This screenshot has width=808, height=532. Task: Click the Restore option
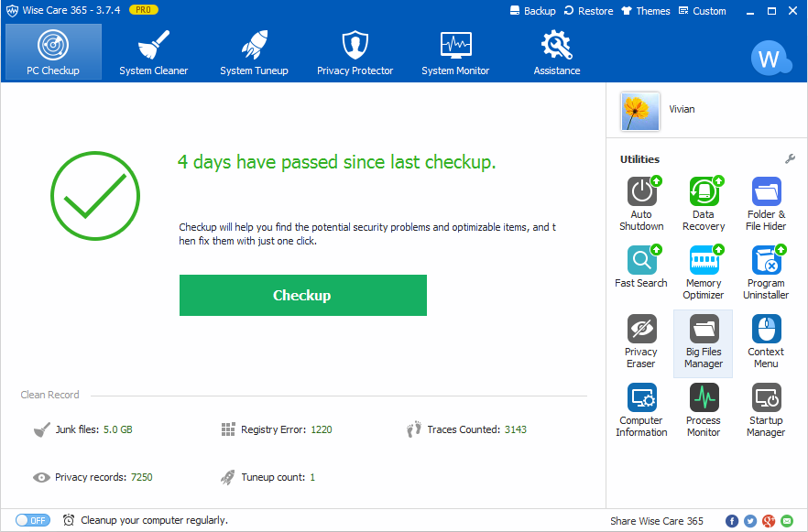coord(589,11)
